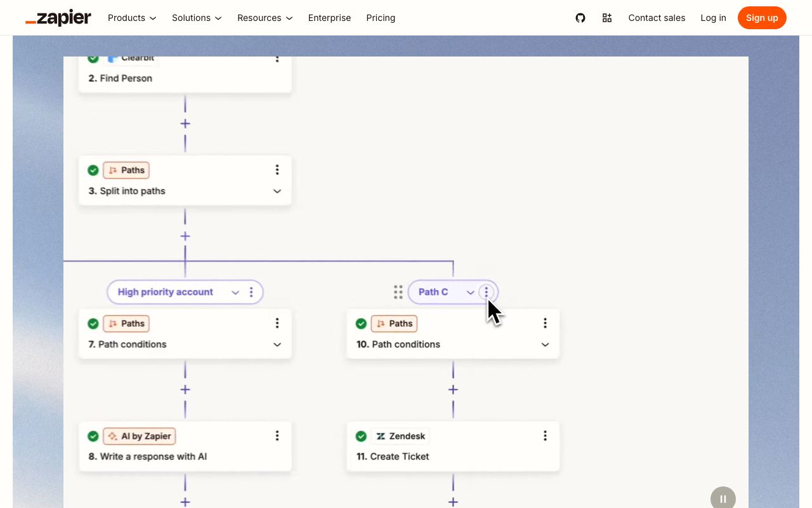Viewport: 812px width, 508px height.
Task: Add a step below Split into paths
Action: click(x=185, y=236)
